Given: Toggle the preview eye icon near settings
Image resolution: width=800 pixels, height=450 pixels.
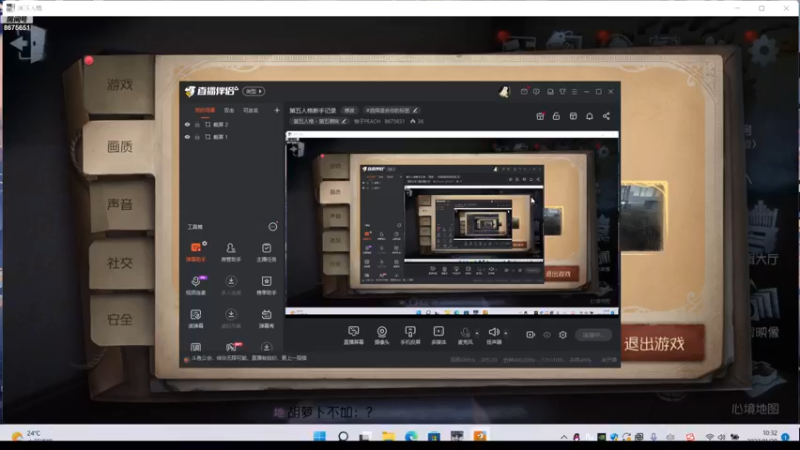Looking at the screenshot, I should [546, 335].
